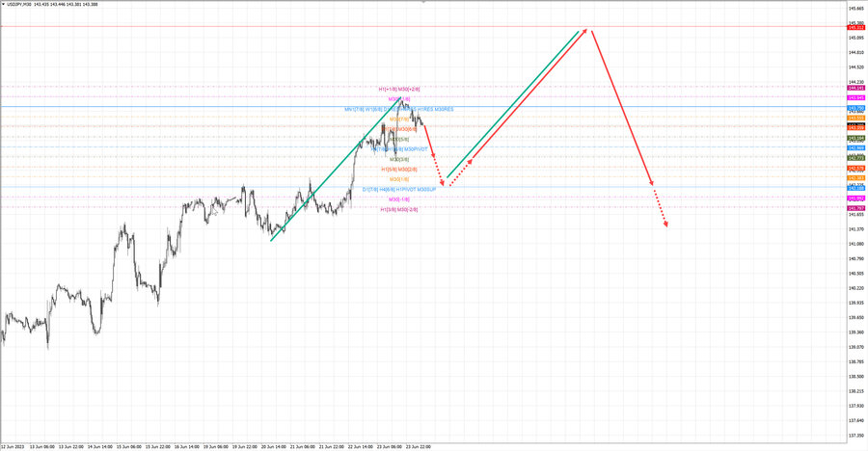Select the 142.578 price level tag

tap(856, 168)
